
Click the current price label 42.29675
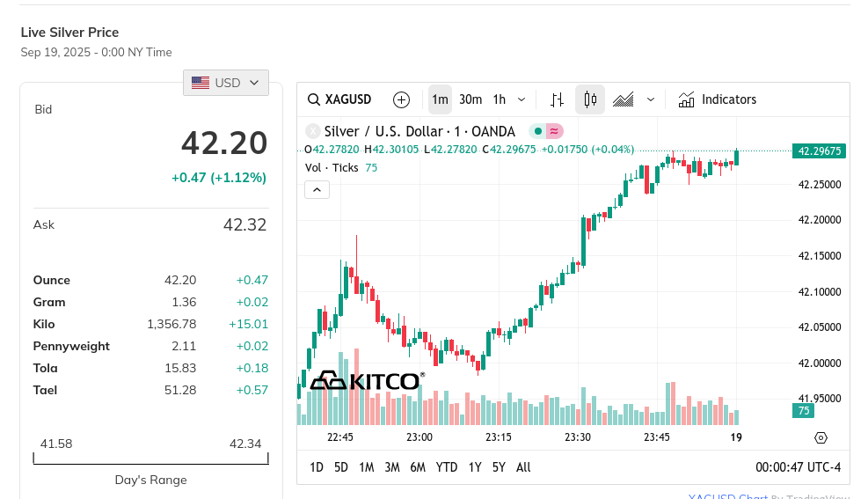click(x=820, y=150)
